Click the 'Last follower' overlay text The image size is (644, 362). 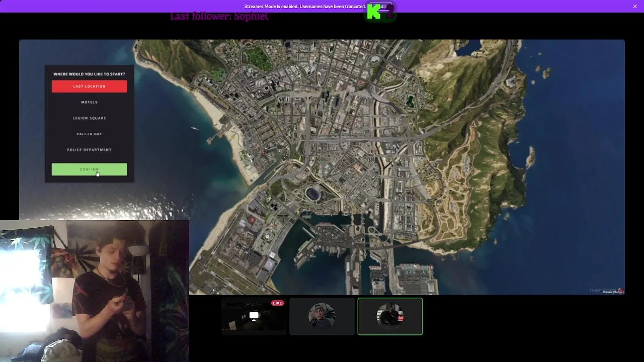[219, 16]
